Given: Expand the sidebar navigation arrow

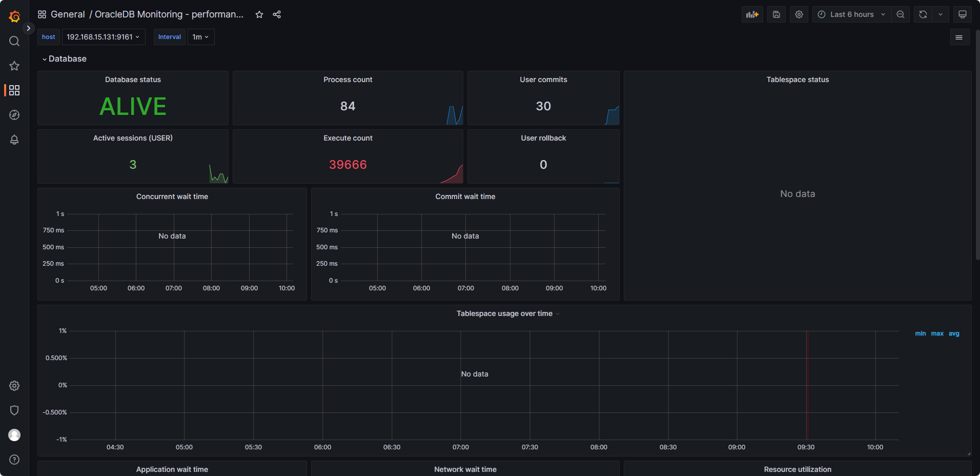Looking at the screenshot, I should [29, 28].
